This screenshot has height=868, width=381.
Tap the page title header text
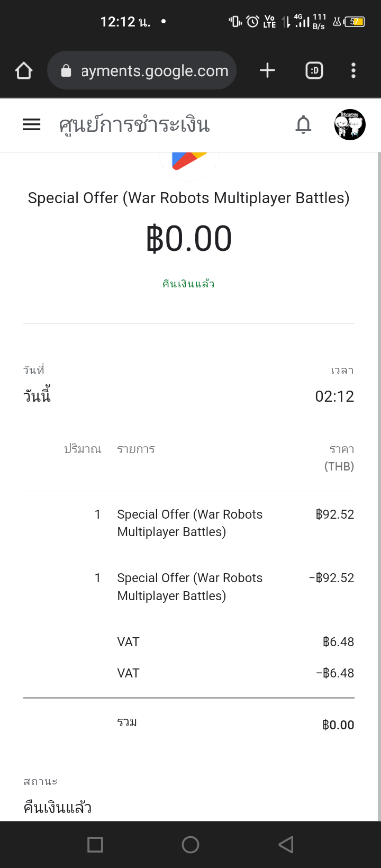134,125
